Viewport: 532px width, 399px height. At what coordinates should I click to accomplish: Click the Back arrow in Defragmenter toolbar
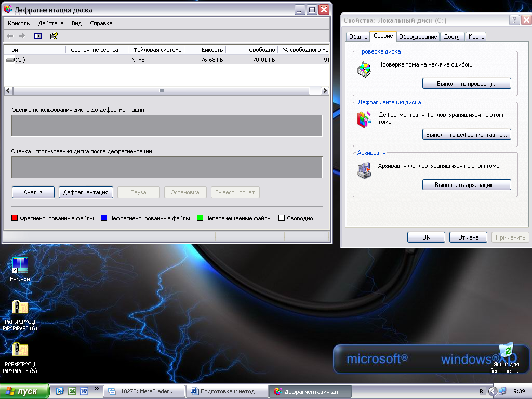coord(10,36)
